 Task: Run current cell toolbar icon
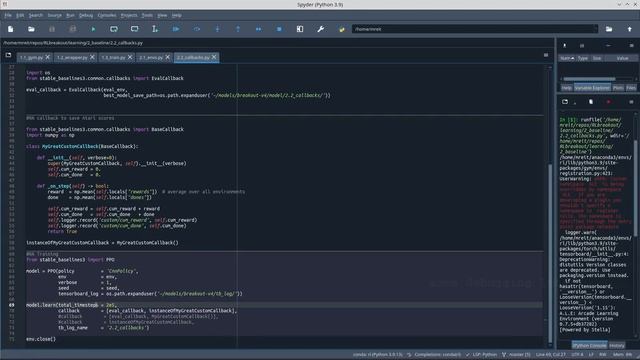pos(114,29)
